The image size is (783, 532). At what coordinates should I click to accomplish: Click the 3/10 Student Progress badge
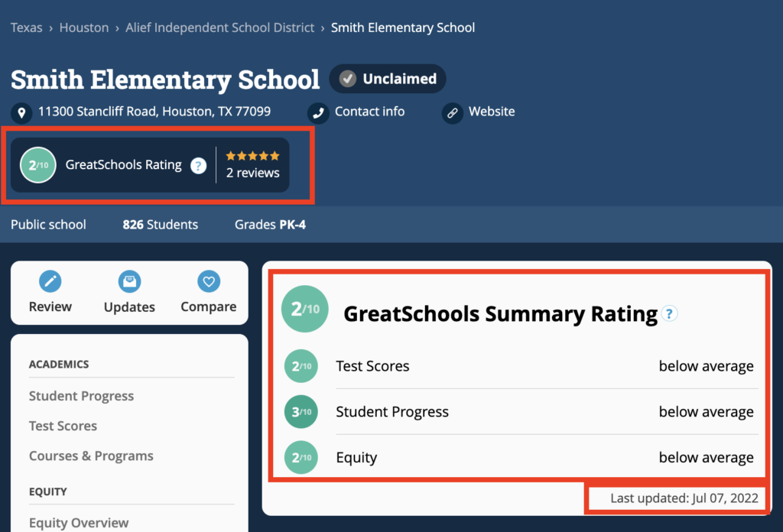301,412
